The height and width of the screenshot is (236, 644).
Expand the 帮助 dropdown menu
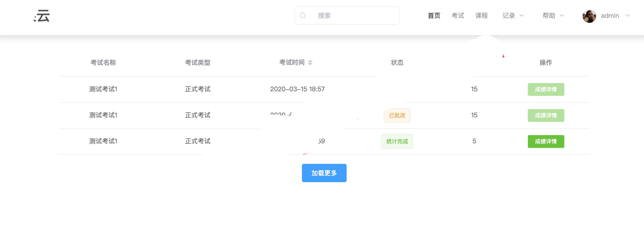pyautogui.click(x=553, y=16)
